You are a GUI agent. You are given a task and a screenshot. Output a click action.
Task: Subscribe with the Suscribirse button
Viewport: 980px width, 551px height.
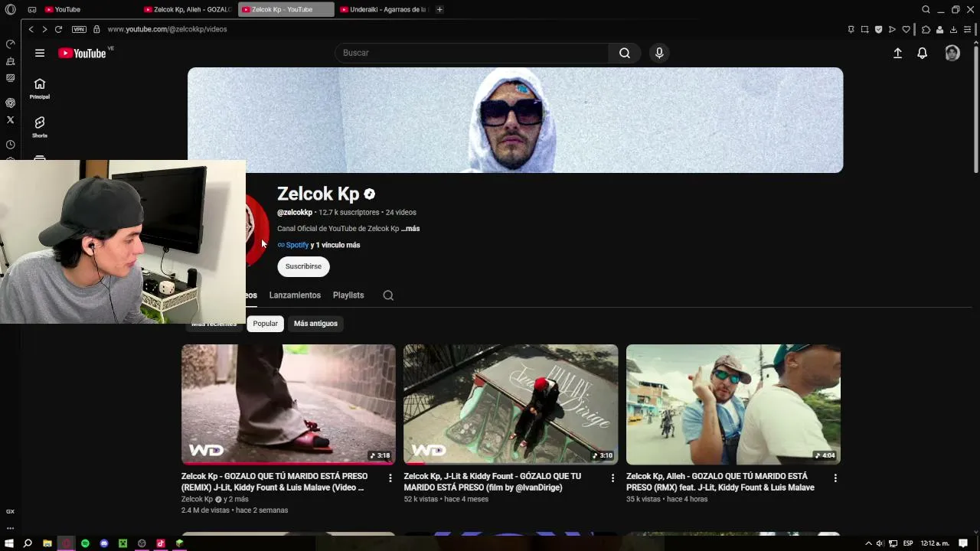click(303, 266)
